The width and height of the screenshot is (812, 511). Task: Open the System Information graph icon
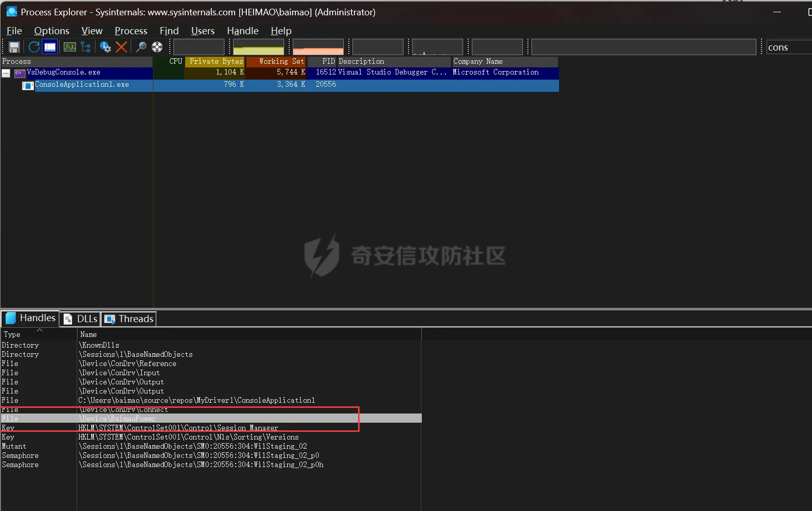tap(70, 47)
